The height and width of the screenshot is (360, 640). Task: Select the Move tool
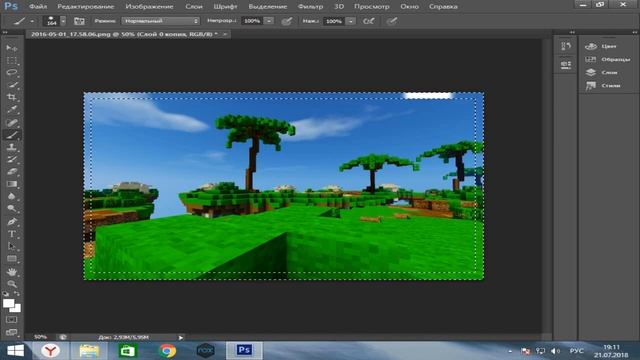click(11, 48)
